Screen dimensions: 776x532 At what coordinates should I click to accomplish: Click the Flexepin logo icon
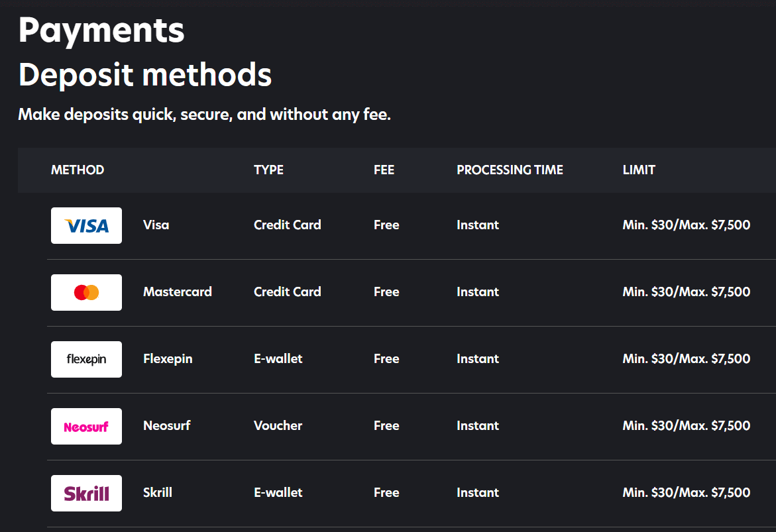pyautogui.click(x=86, y=359)
